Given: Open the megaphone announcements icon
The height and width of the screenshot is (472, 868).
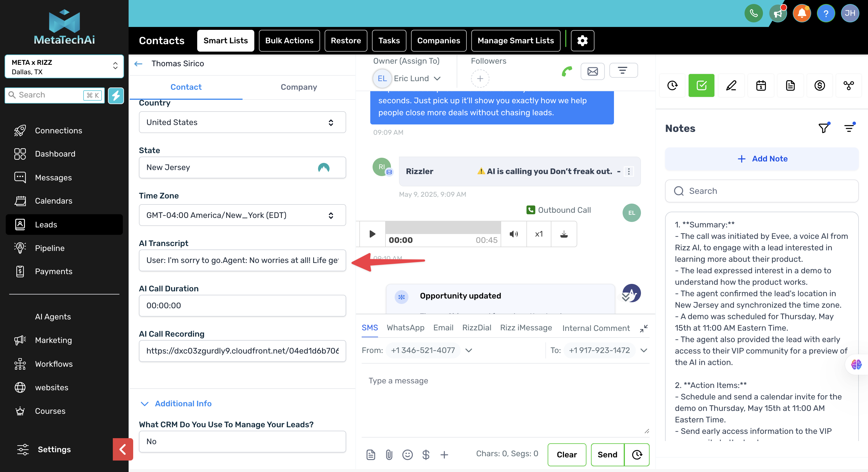Looking at the screenshot, I should [x=778, y=13].
